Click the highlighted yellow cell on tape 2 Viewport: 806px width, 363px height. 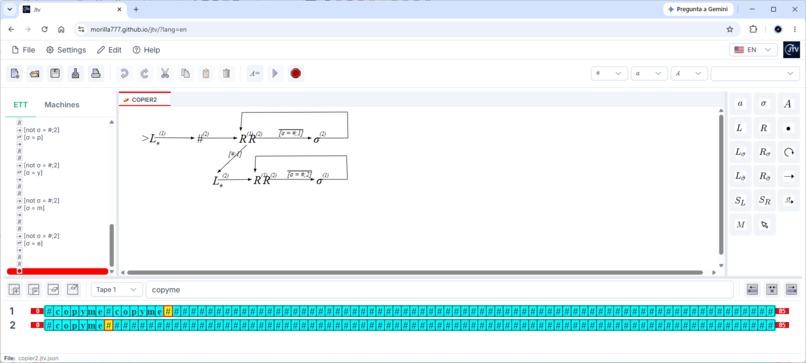click(x=108, y=325)
